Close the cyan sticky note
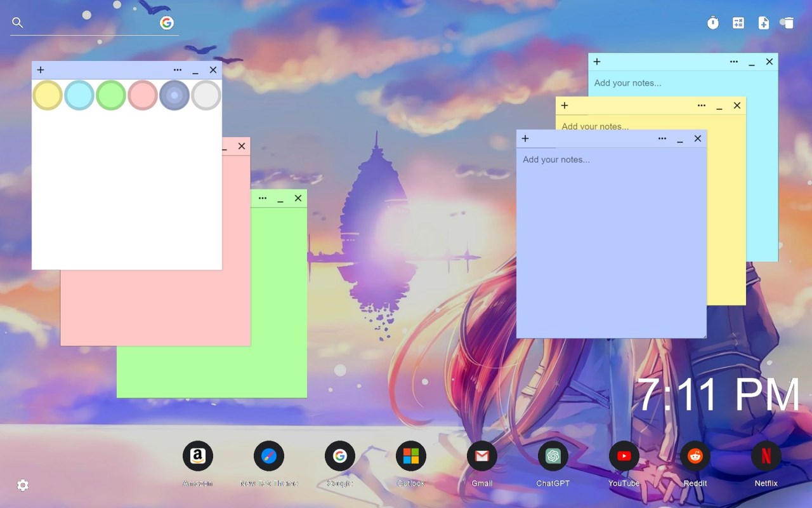 click(769, 62)
